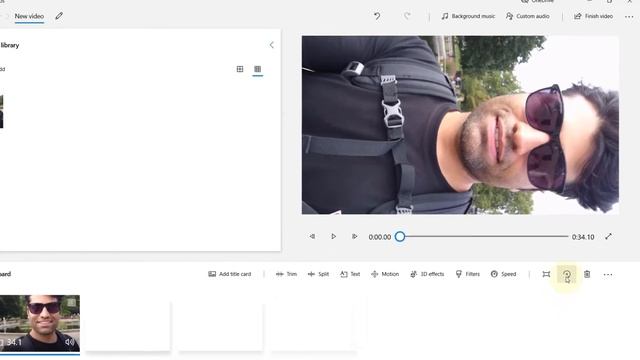Undo the last action
640x360 pixels.
[377, 16]
